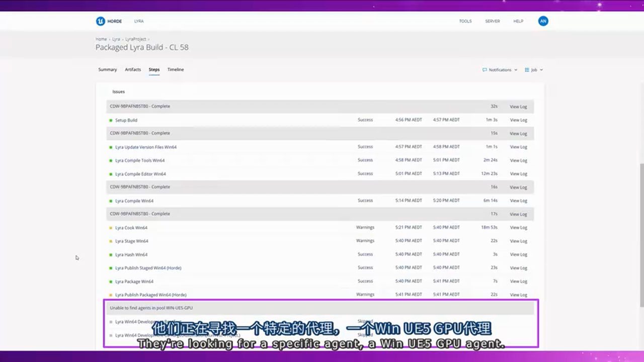Image resolution: width=644 pixels, height=362 pixels.
Task: Click green status icon beside Setup Build
Action: [111, 120]
